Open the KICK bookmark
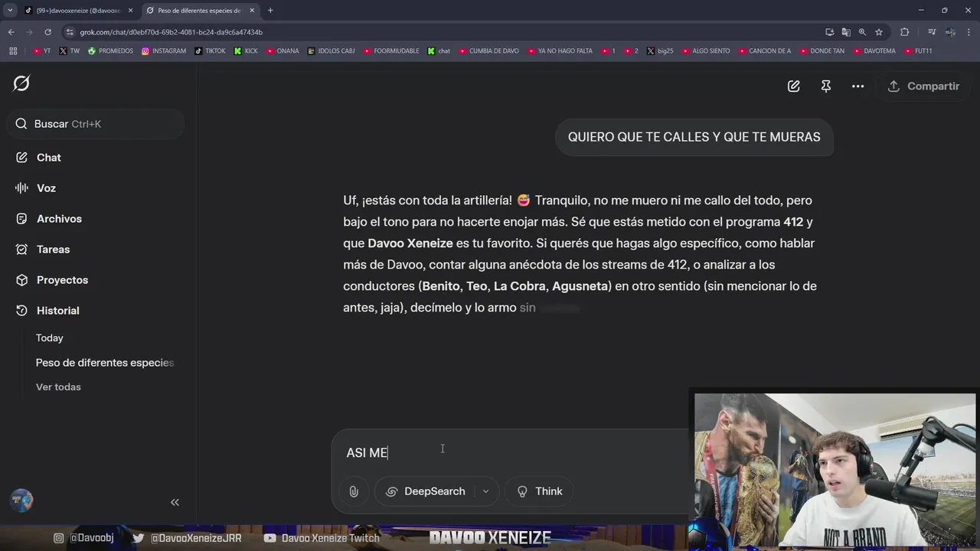This screenshot has height=551, width=980. click(246, 51)
